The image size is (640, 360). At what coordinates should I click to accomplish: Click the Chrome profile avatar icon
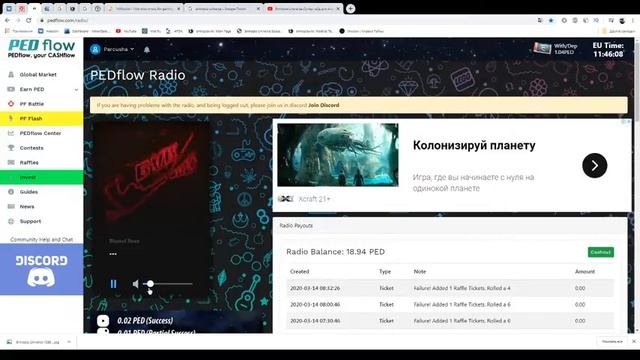(622, 20)
